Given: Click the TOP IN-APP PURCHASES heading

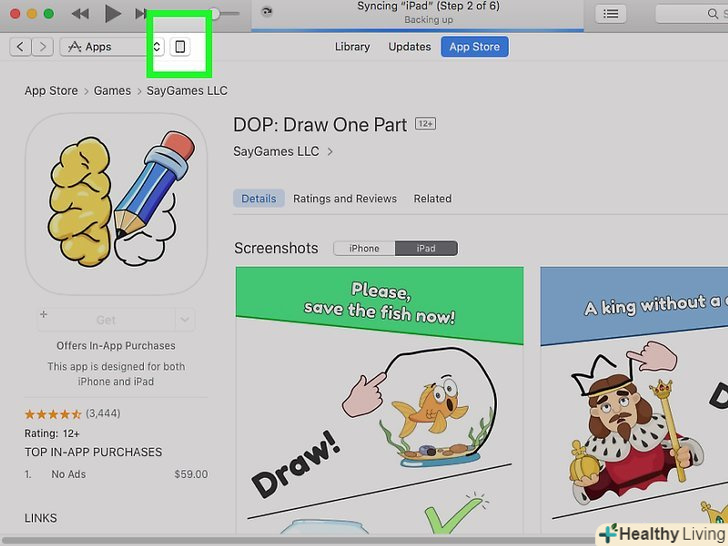Looking at the screenshot, I should coord(93,452).
